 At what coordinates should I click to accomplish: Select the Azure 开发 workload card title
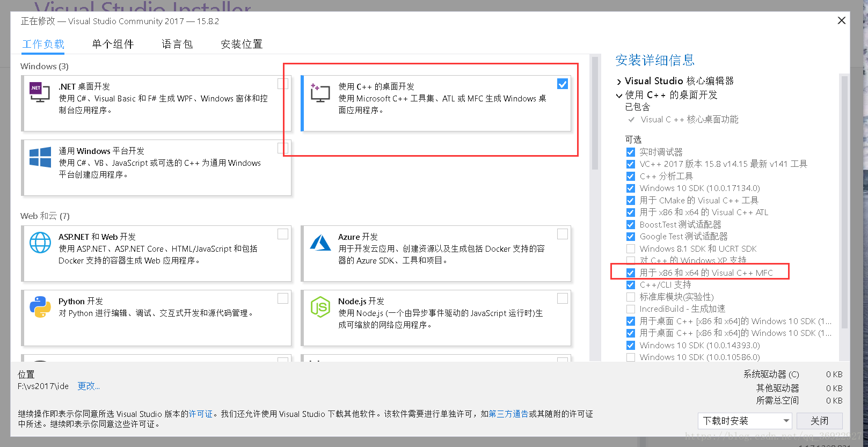358,237
